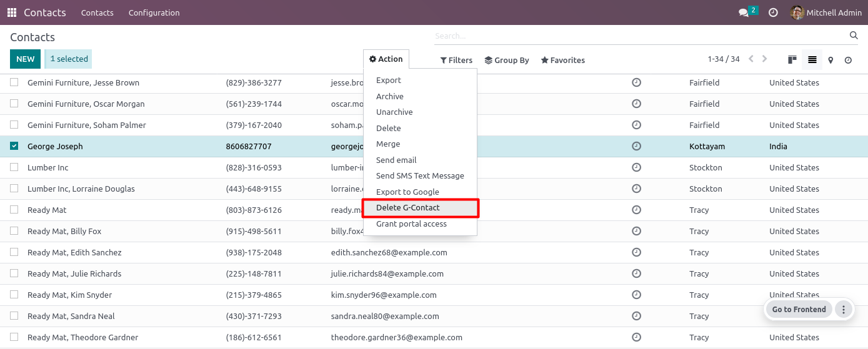Uncheck the George Joseph checkbox
The width and height of the screenshot is (868, 349).
pyautogui.click(x=14, y=146)
